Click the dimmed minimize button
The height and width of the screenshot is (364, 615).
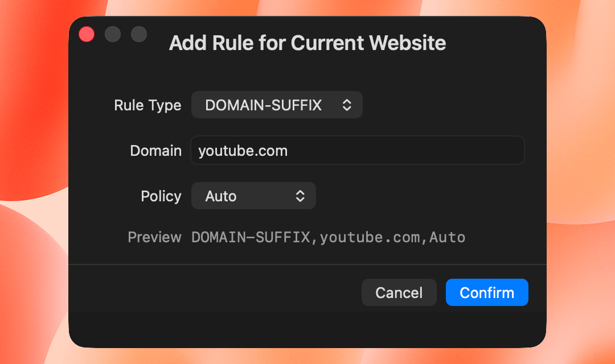[112, 34]
